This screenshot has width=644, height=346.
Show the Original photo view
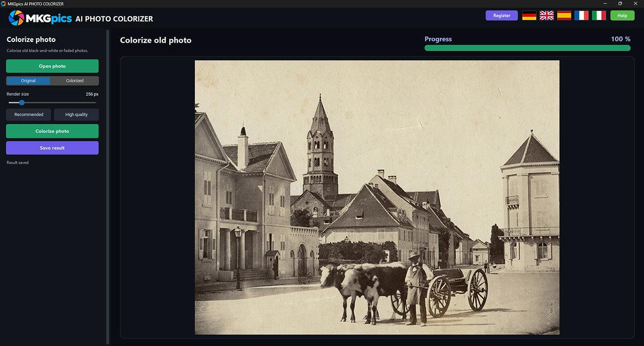click(x=29, y=81)
